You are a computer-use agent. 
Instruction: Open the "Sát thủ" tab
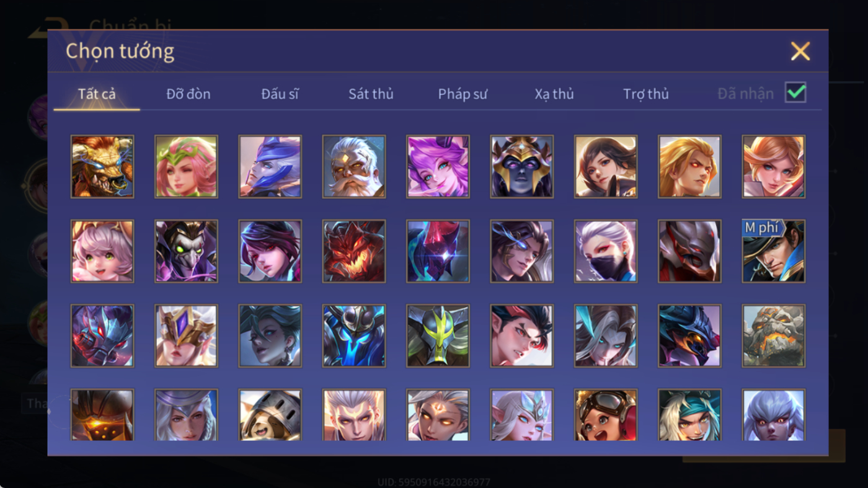(371, 94)
